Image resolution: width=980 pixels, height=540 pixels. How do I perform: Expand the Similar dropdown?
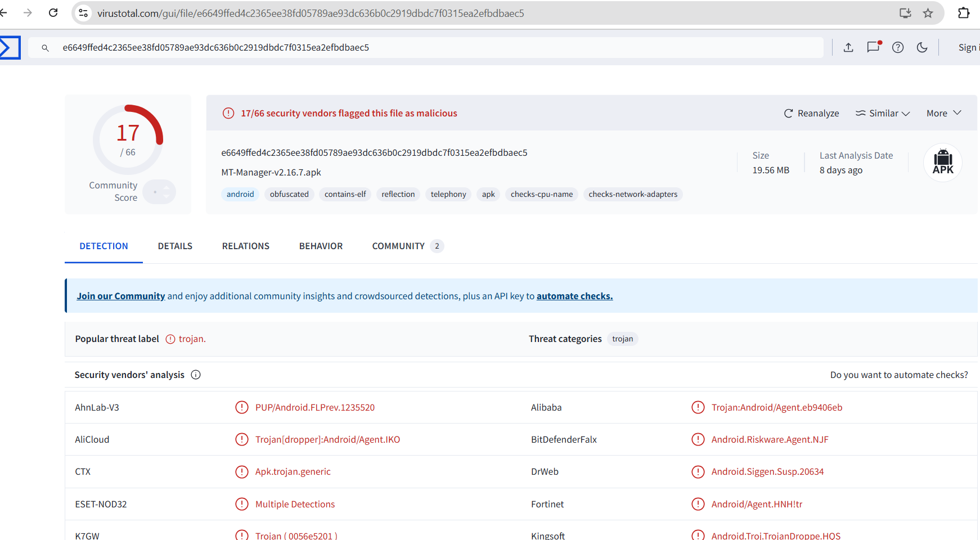click(883, 113)
